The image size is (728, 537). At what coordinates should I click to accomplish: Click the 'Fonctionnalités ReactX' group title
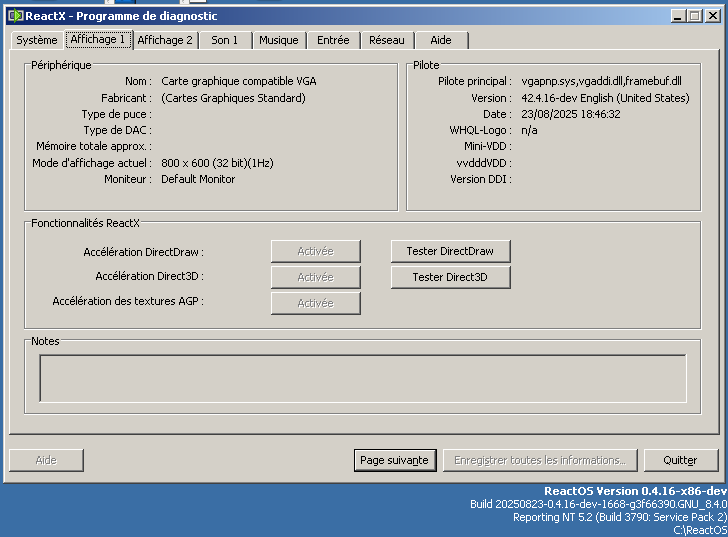pyautogui.click(x=85, y=223)
